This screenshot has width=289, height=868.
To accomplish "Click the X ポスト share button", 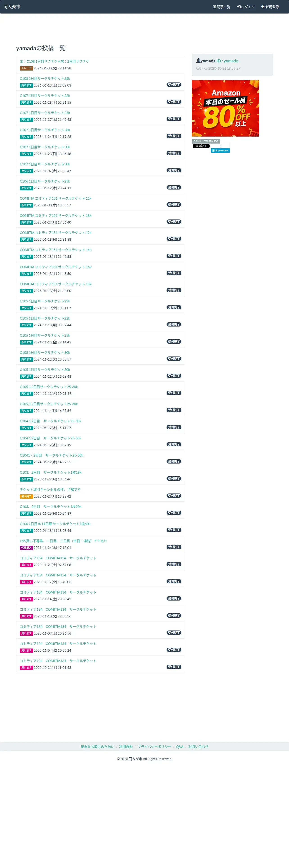I will click(201, 146).
